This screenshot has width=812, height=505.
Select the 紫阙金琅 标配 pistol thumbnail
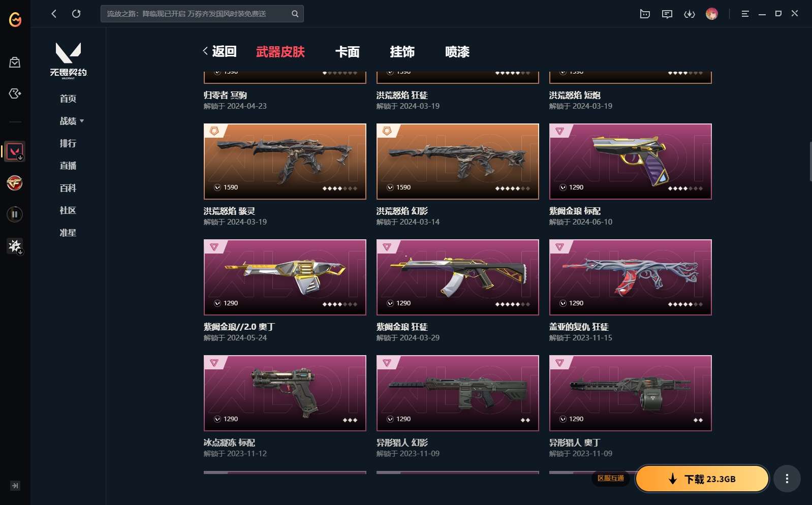coord(630,162)
